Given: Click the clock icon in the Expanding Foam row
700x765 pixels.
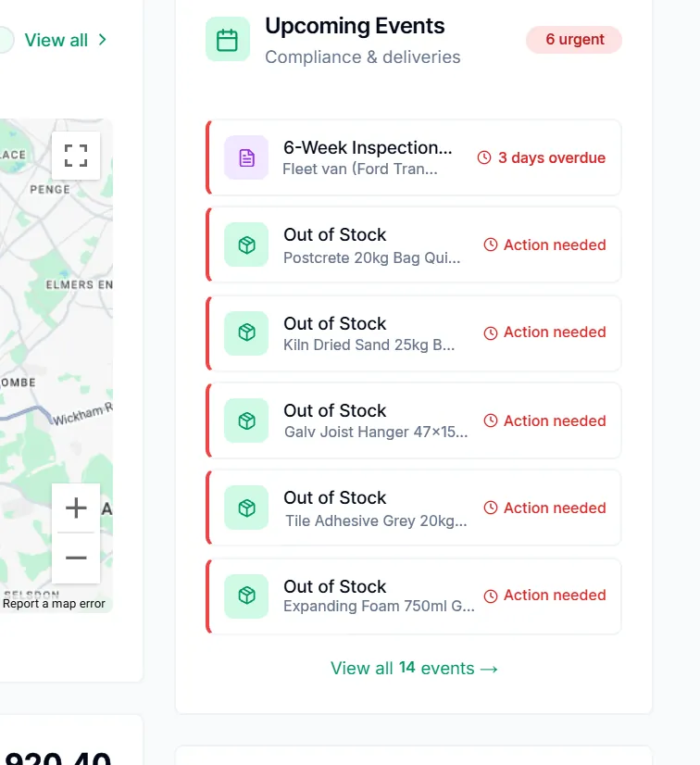Looking at the screenshot, I should 490,596.
